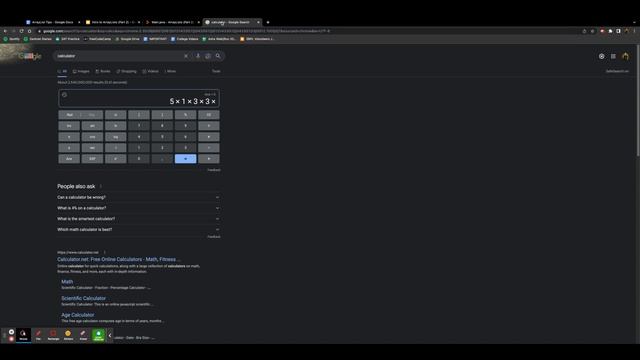Expand 'Can a calculator be wrong?'
640x360 pixels.
138,197
